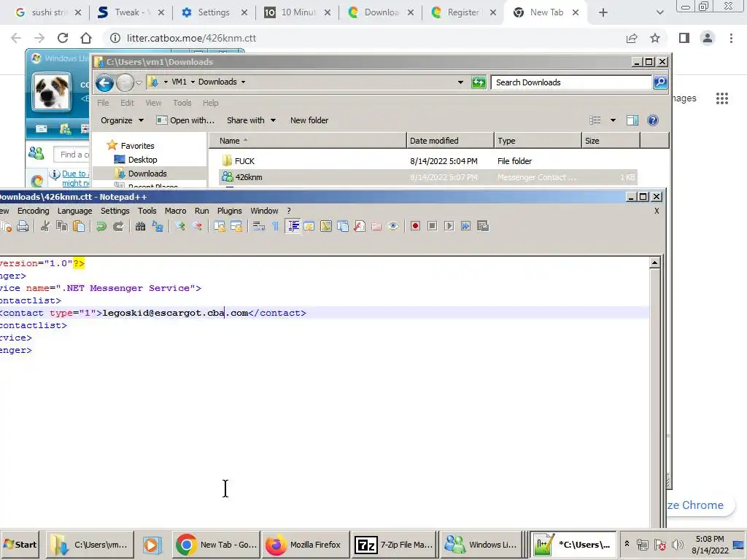Click the Zoom In icon in Notepad++
Viewport: 747px width, 560px height.
pos(179,226)
